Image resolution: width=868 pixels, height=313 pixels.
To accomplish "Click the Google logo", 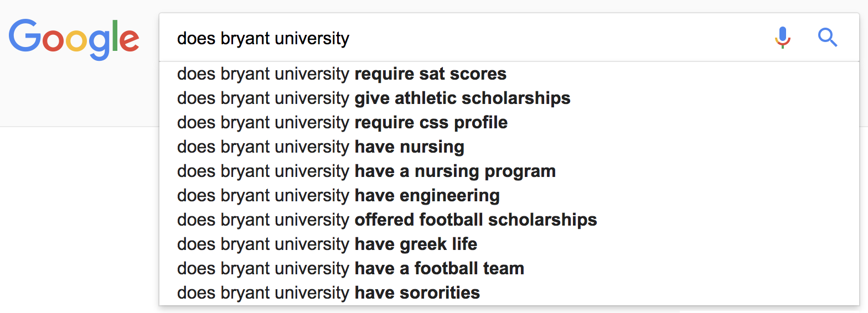I will pyautogui.click(x=74, y=39).
